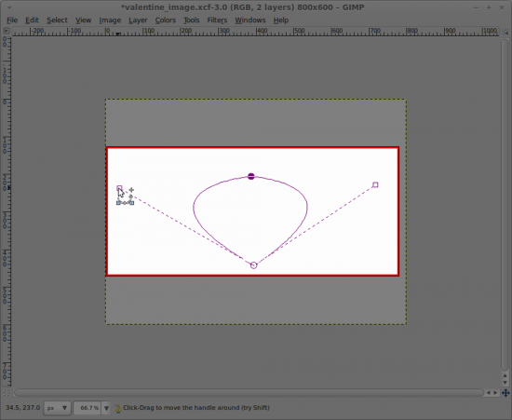Click the vertical scrollbar

point(505,204)
